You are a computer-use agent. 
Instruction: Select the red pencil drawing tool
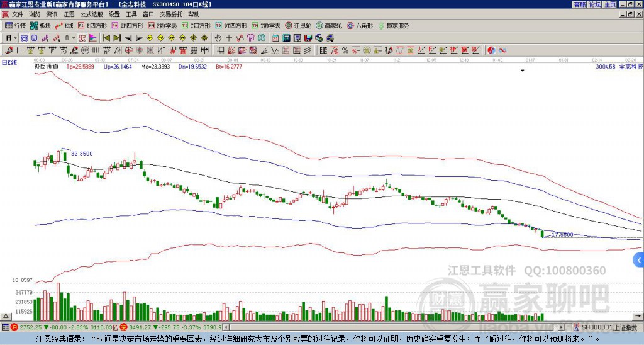9,50
